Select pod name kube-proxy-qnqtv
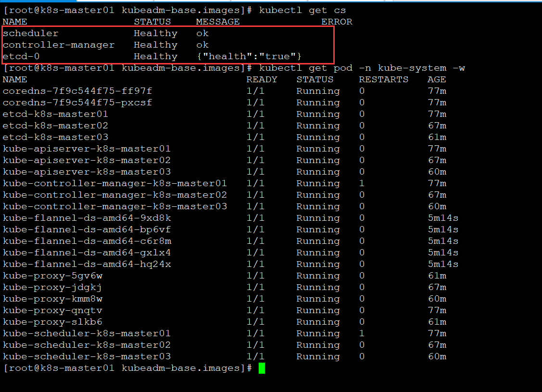This screenshot has width=542, height=392. click(x=52, y=310)
